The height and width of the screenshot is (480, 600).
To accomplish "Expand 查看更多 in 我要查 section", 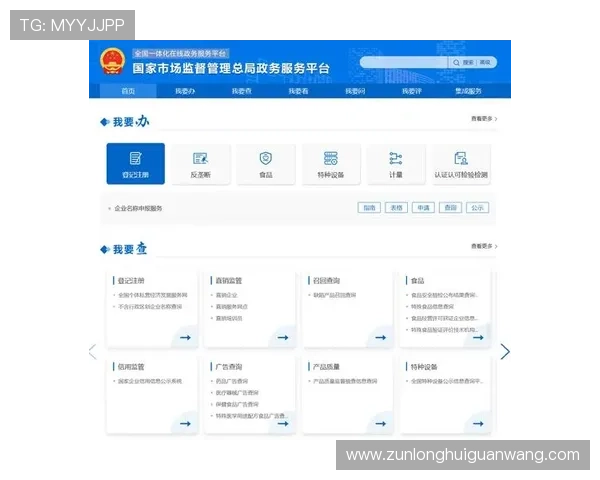I will coord(484,246).
